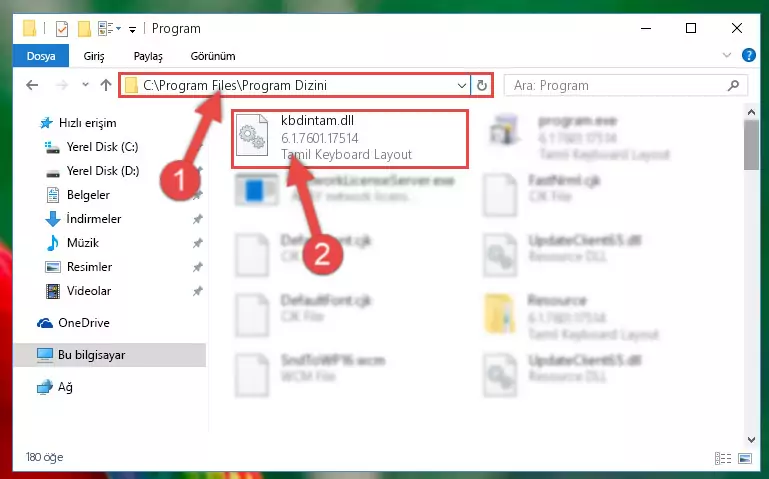Click the address bar path text
The height and width of the screenshot is (479, 769).
(235, 85)
